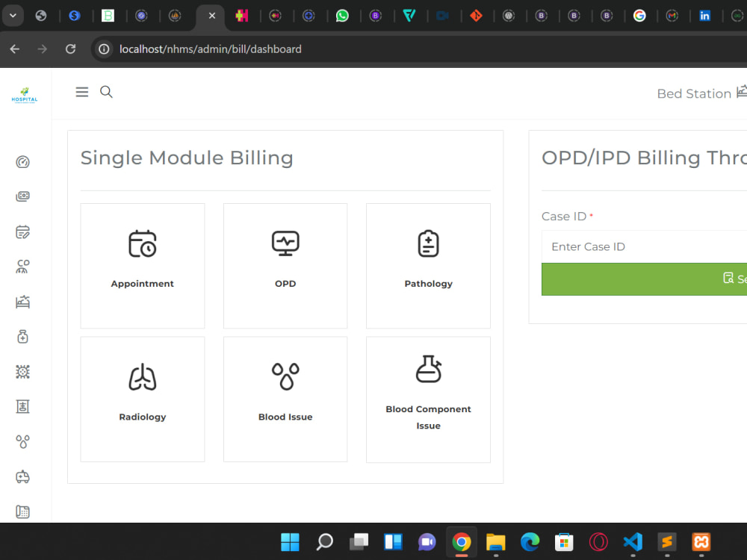
Task: Open Task View on taskbar
Action: 359,542
